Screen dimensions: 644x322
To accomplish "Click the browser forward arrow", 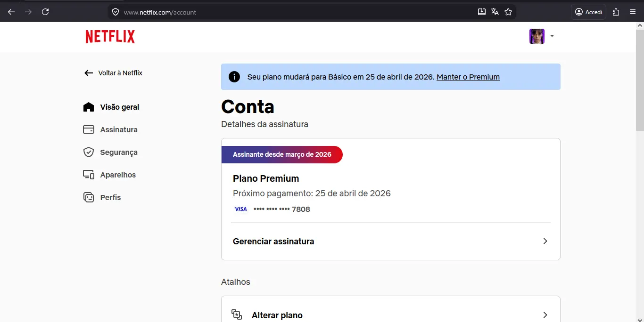I will click(28, 12).
